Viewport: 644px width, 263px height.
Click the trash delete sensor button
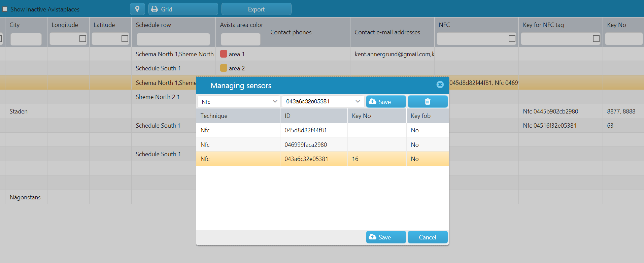click(428, 102)
